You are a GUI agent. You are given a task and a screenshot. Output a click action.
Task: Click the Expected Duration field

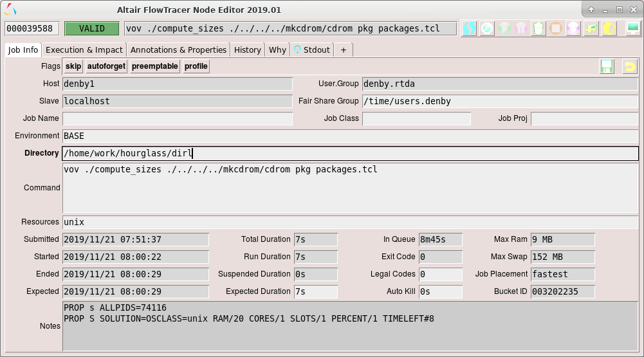316,291
